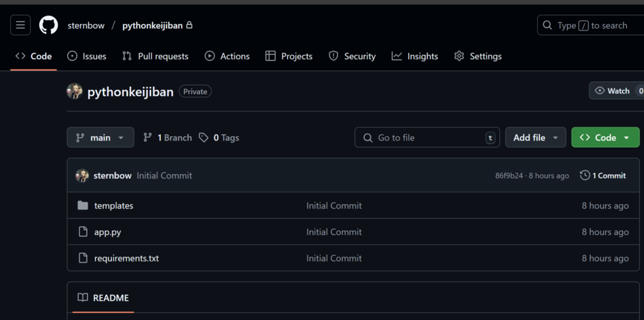644x320 pixels.
Task: Switch to the Issues tab
Action: tap(87, 56)
